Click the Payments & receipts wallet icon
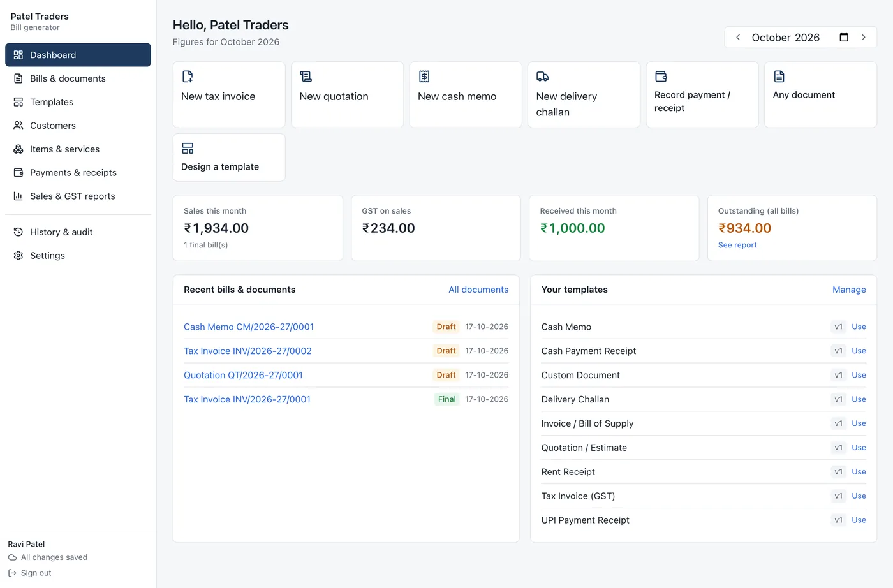 pyautogui.click(x=18, y=173)
